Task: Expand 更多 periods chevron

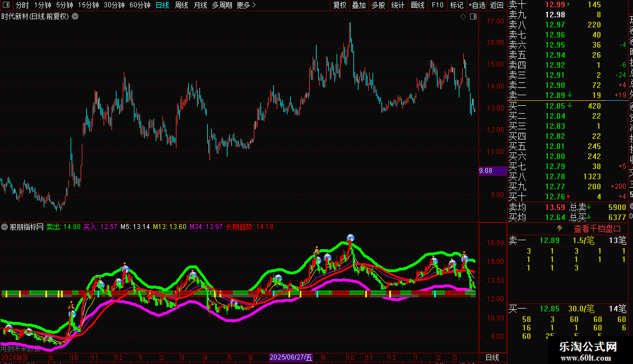Action: 246,5
